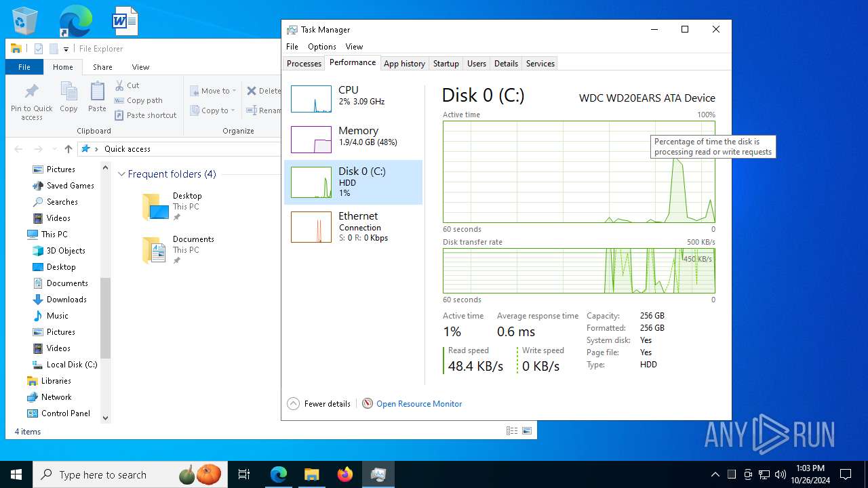The width and height of the screenshot is (868, 488).
Task: Show hidden system tray icons
Action: pos(715,474)
